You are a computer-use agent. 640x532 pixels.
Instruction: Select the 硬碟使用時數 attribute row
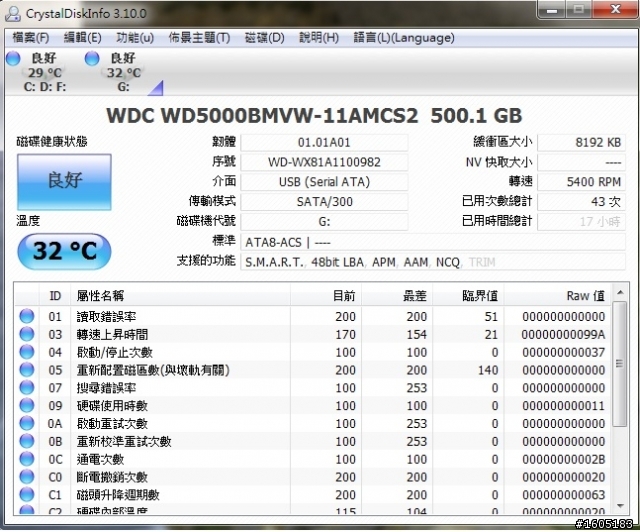click(313, 405)
